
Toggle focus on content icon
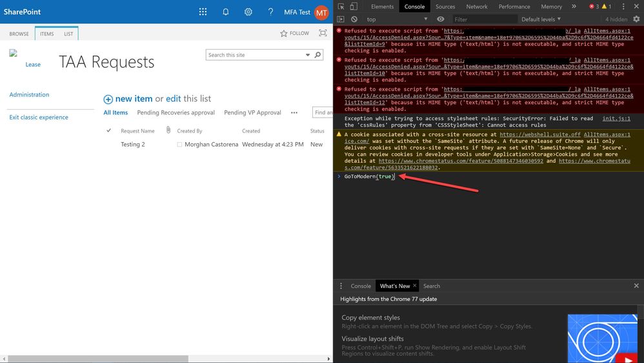click(x=323, y=33)
